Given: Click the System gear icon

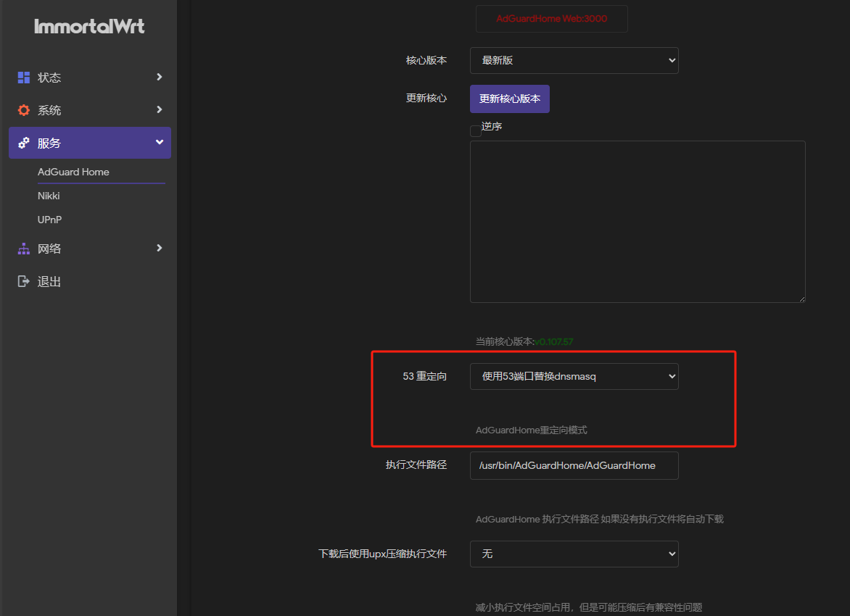Looking at the screenshot, I should pyautogui.click(x=24, y=110).
